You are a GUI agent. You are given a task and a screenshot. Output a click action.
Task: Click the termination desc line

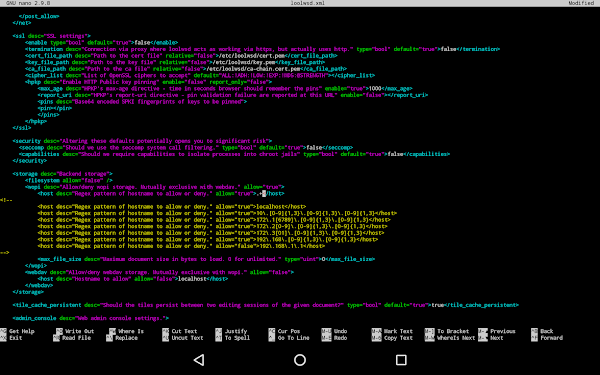point(262,49)
